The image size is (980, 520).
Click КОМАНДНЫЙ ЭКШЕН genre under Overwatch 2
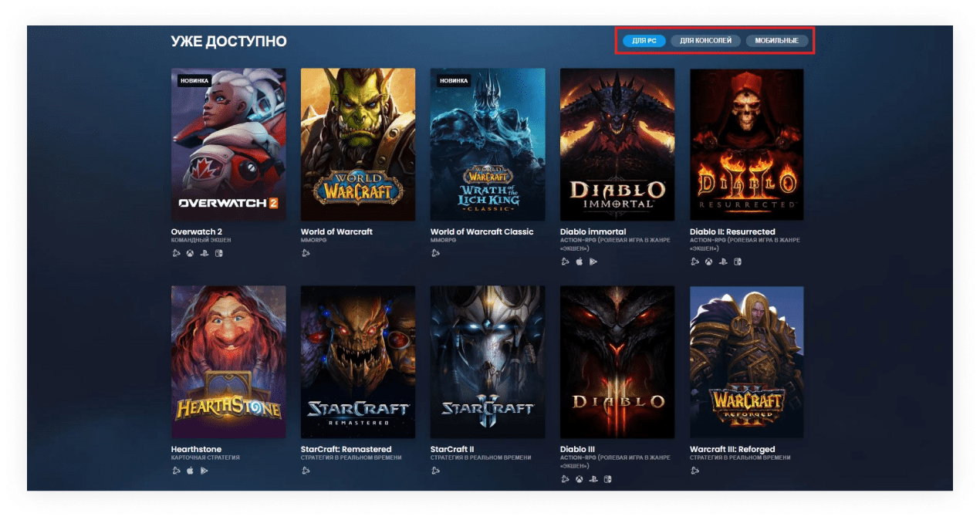201,240
